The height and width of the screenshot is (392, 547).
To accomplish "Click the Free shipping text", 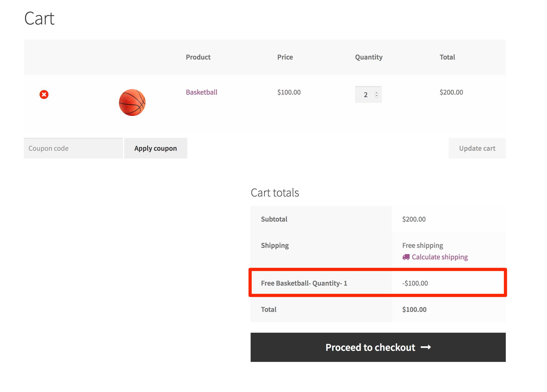I will pos(422,245).
